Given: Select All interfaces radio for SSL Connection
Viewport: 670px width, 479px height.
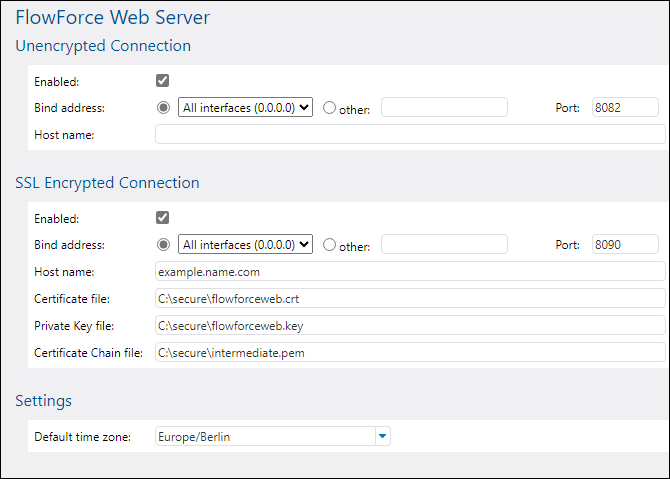Looking at the screenshot, I should pos(164,244).
